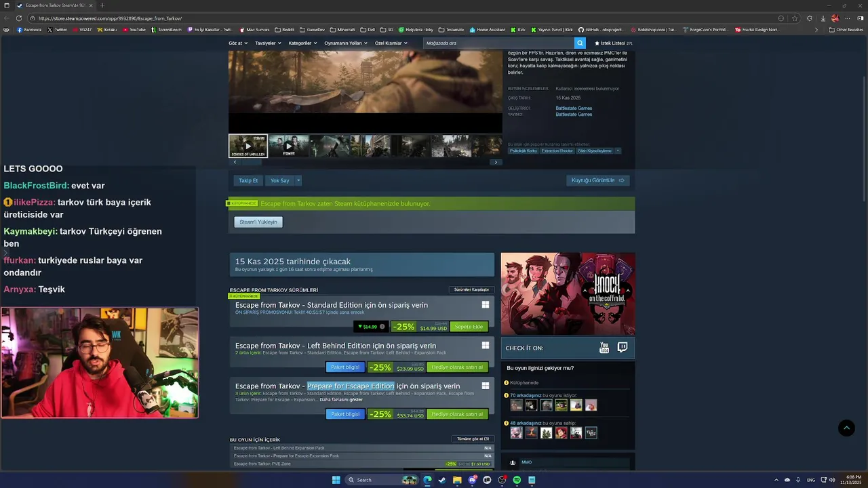868x488 pixels.
Task: Open the YouTube bookmark in favorites bar
Action: [x=134, y=30]
